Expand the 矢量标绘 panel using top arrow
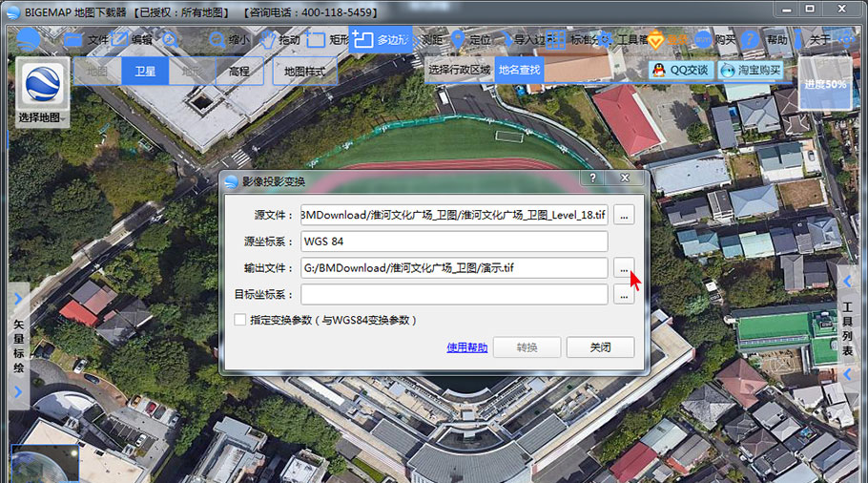The height and width of the screenshot is (483, 868). [x=18, y=299]
